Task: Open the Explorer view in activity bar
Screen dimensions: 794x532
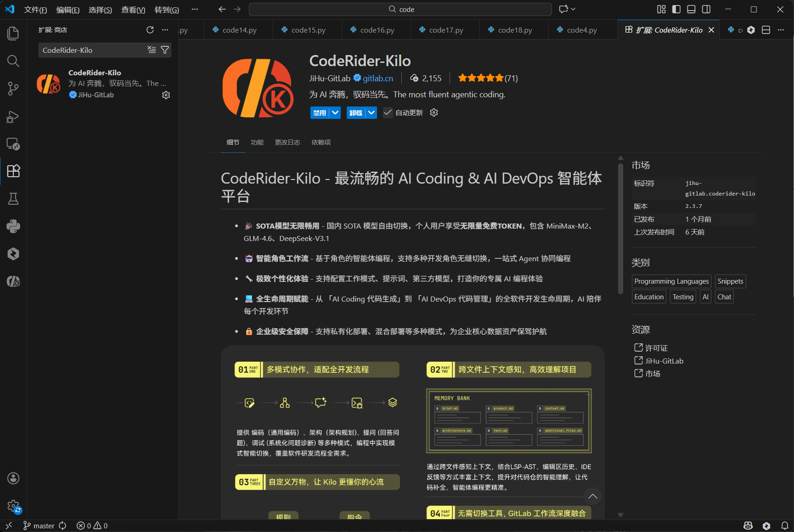Action: tap(13, 33)
